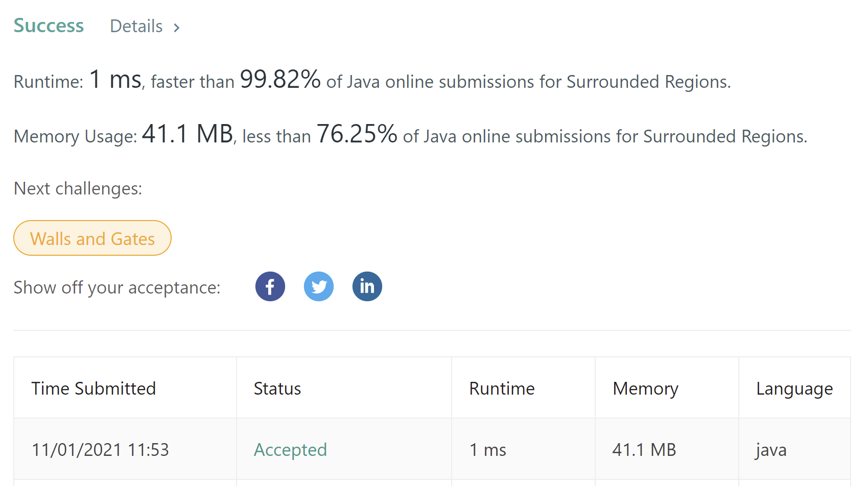Click the Time Submitted column header
The image size is (868, 486).
(x=93, y=388)
